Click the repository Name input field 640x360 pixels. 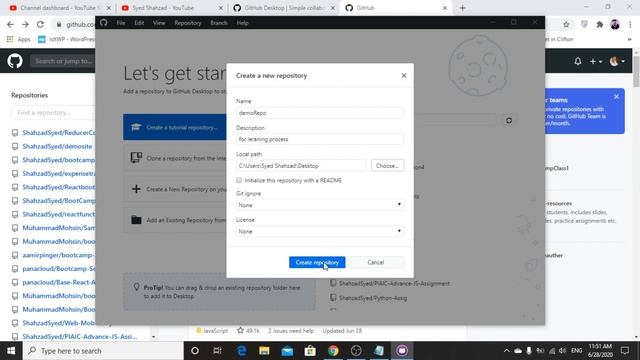tap(320, 113)
